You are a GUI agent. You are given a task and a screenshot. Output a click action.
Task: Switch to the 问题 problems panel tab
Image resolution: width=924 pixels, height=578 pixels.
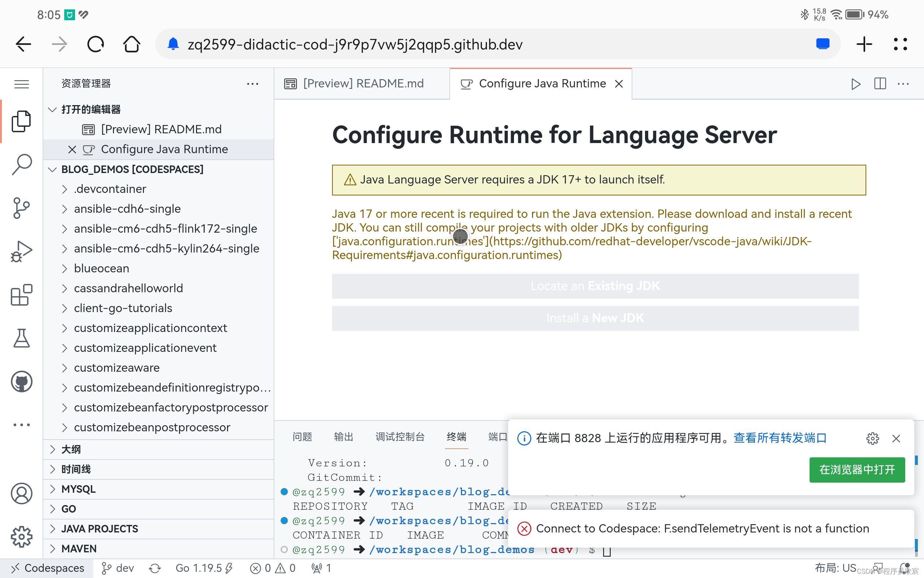coord(302,437)
